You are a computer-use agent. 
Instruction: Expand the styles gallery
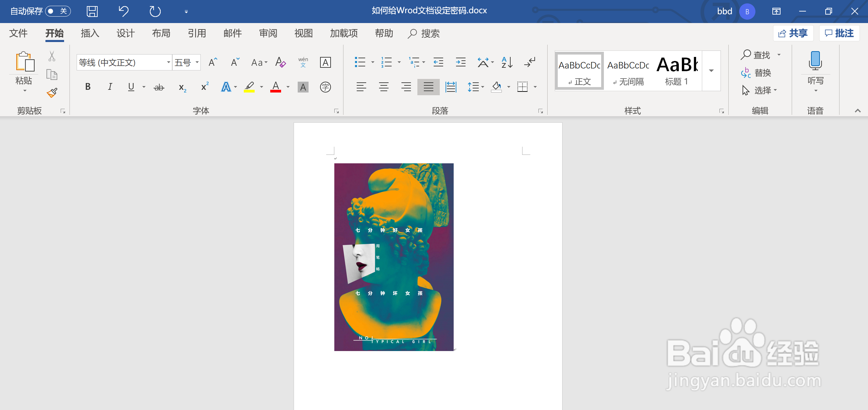click(x=711, y=71)
